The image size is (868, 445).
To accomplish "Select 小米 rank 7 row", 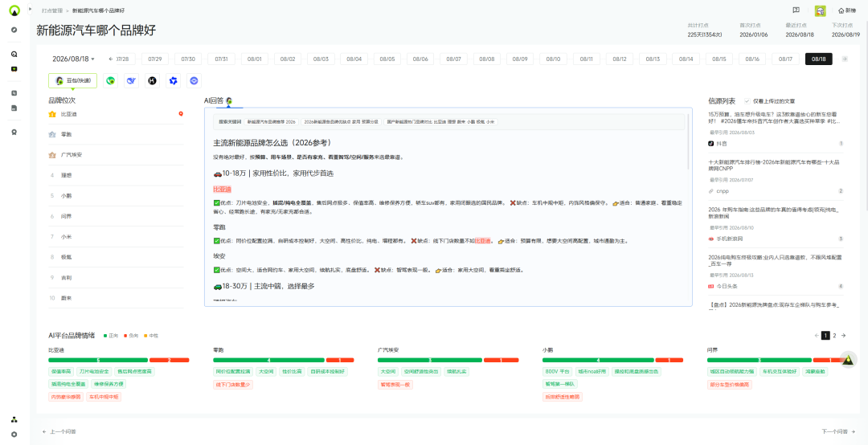I will (x=116, y=237).
